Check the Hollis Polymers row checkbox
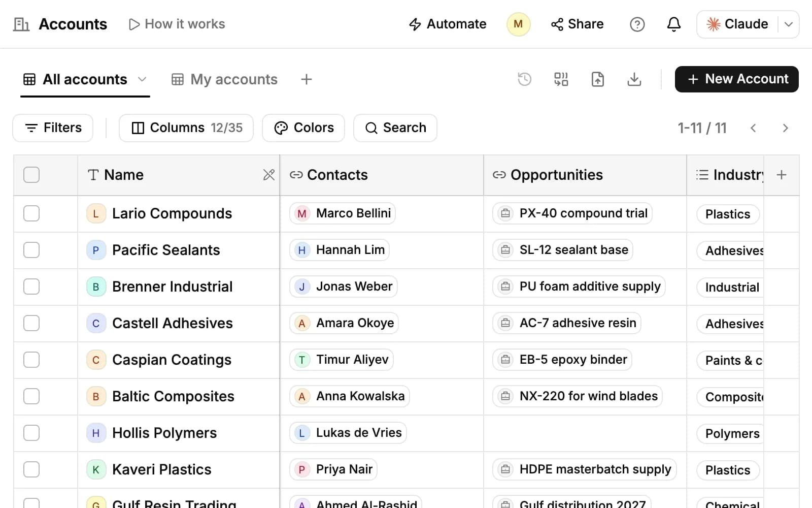Viewport: 812px width, 508px height. (x=31, y=433)
